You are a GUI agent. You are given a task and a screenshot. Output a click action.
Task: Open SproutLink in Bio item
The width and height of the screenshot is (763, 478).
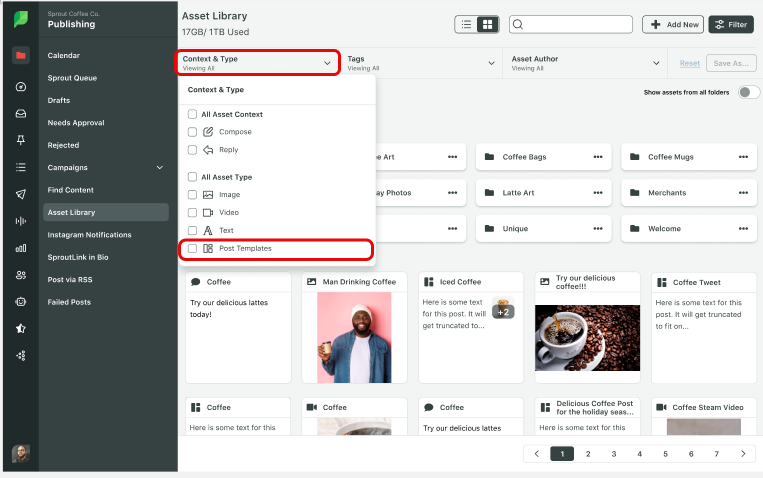(78, 257)
